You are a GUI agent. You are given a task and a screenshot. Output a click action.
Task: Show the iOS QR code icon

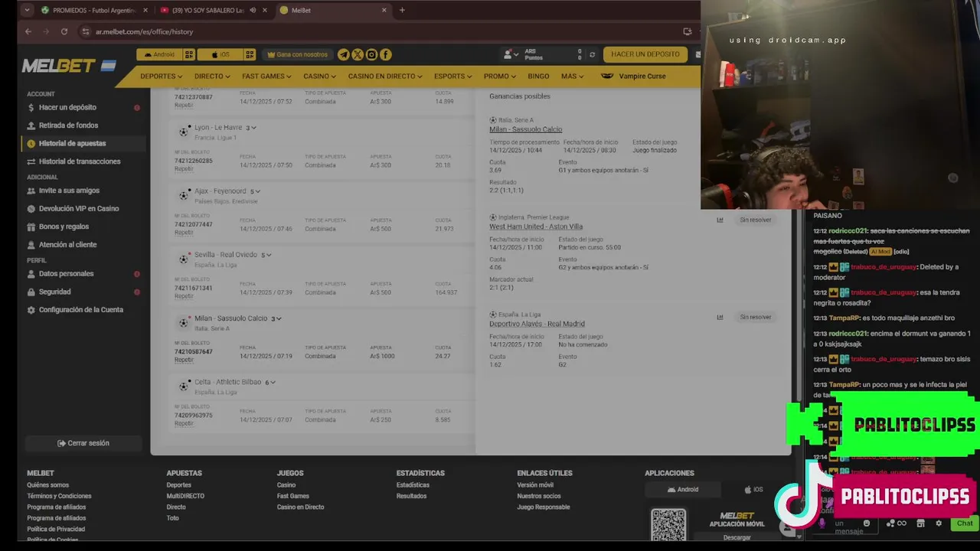coord(250,54)
